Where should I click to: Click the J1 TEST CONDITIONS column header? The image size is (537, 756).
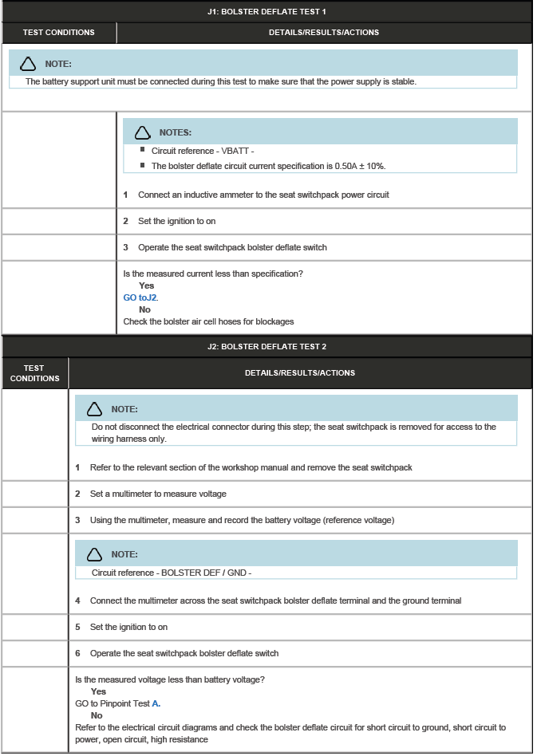point(58,33)
